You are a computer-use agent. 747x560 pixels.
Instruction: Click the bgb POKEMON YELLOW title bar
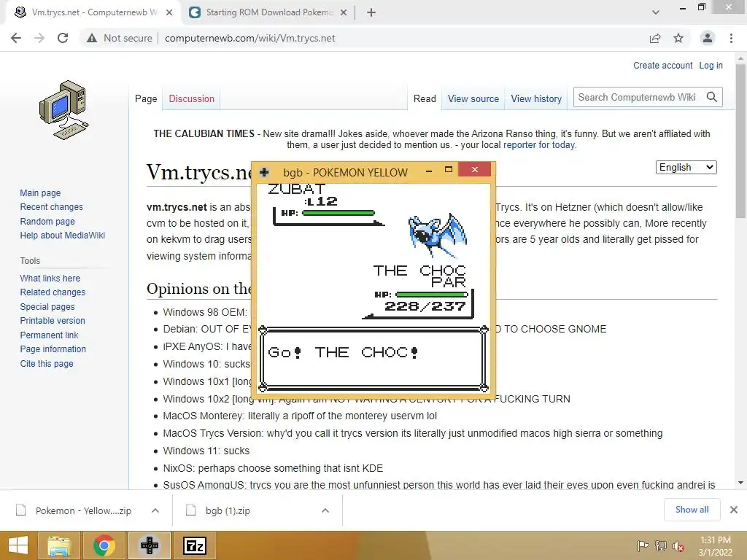point(345,172)
